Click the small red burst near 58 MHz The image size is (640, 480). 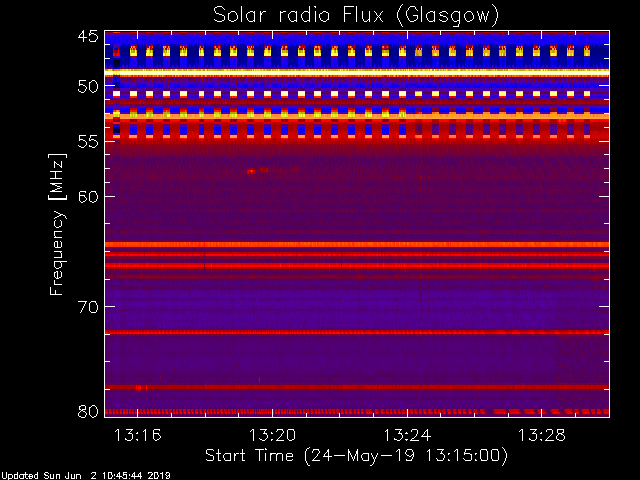(252, 171)
